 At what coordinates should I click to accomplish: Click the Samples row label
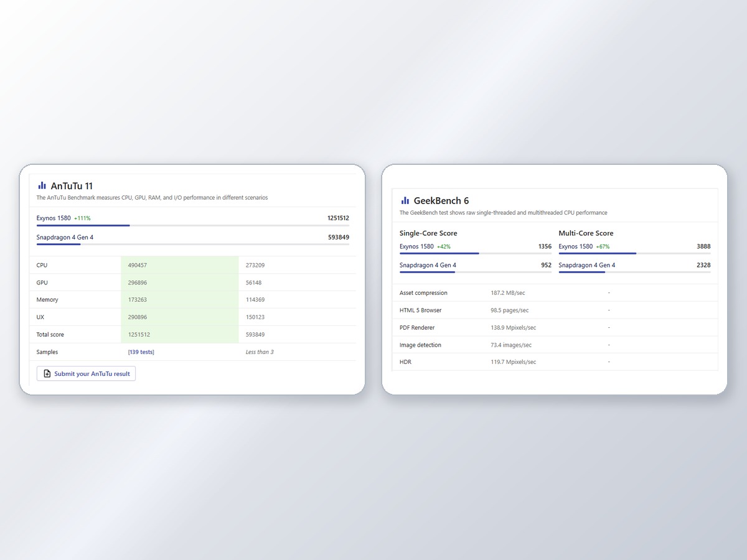[47, 352]
